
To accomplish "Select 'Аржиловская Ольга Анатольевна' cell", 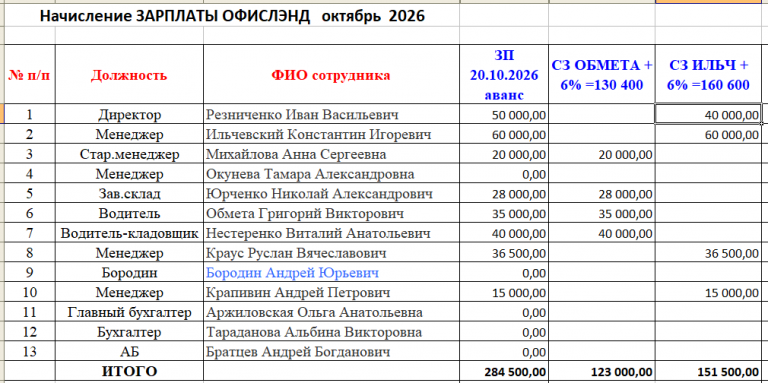I will tap(331, 312).
